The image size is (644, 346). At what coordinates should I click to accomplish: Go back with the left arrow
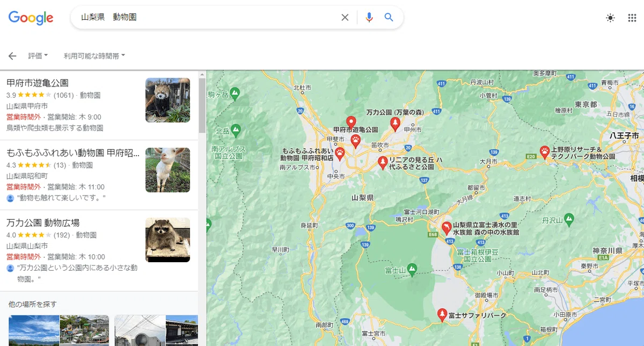12,56
